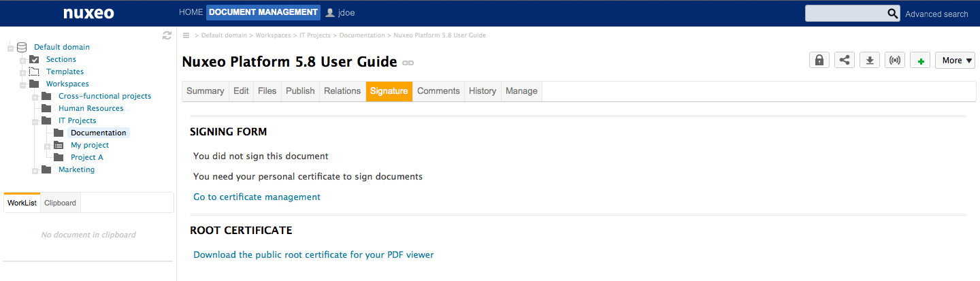Go to HOME in top navigation
980x281 pixels.
(191, 12)
